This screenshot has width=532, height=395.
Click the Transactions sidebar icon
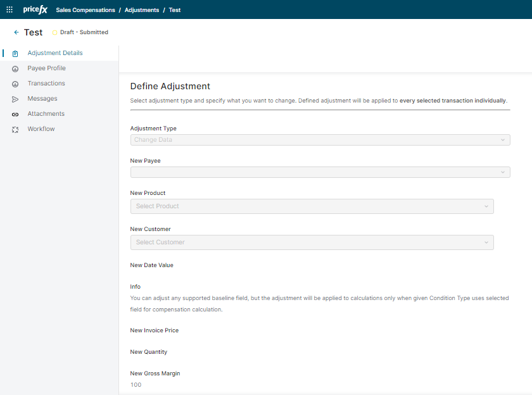coord(15,84)
